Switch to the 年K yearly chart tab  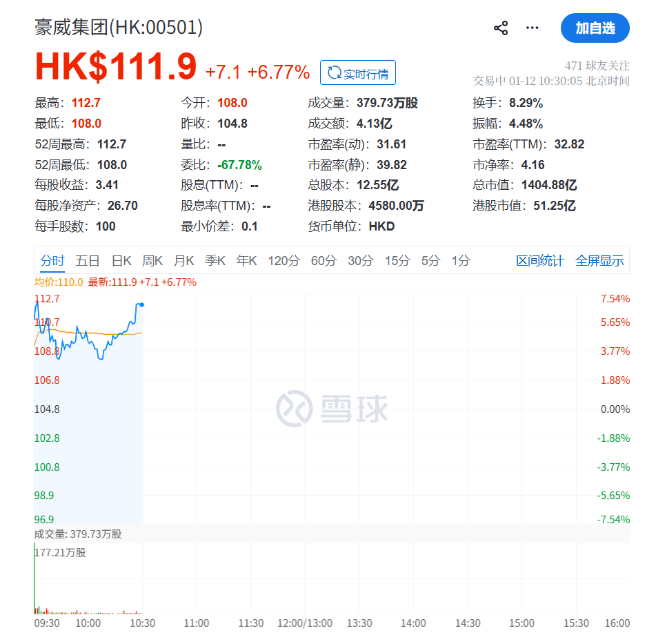tap(247, 261)
